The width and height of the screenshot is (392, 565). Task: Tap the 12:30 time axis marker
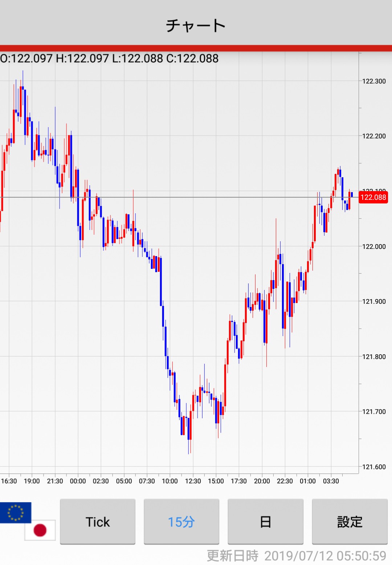193,481
